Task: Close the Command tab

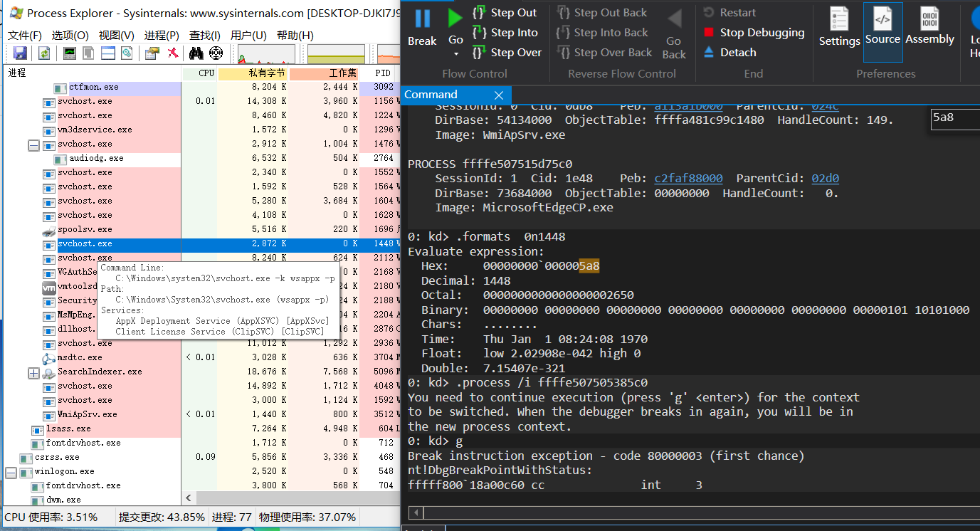Action: (x=499, y=95)
